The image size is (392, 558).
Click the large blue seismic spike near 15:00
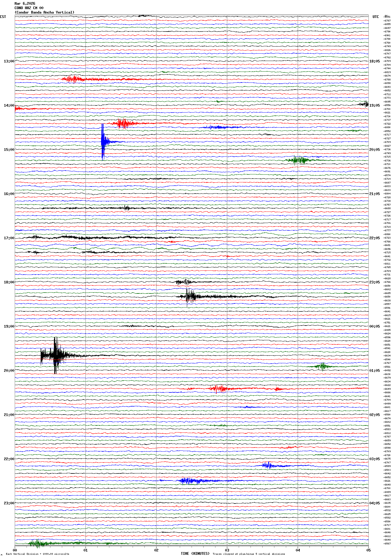[x=103, y=142]
